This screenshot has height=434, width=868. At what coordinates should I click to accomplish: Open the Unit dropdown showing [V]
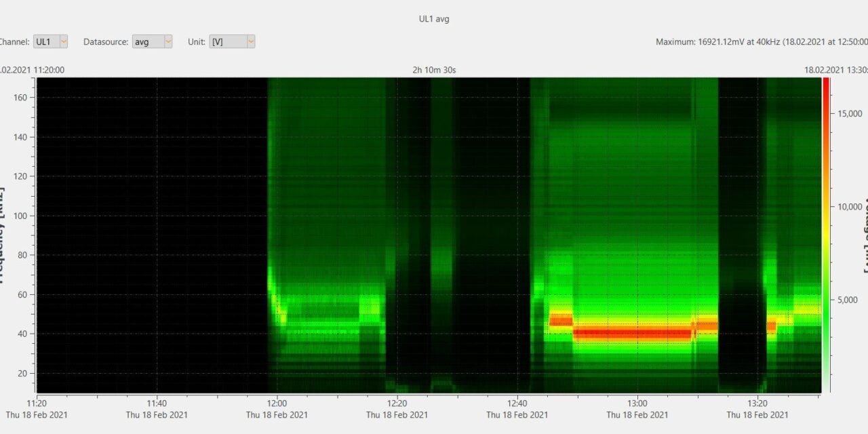pos(232,41)
